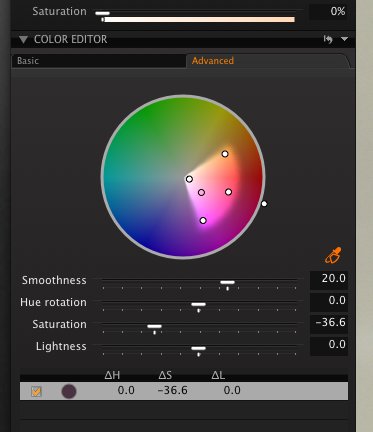Click the Color Editor reset arrow icon
Viewport: 373px width, 432px height.
pos(328,39)
